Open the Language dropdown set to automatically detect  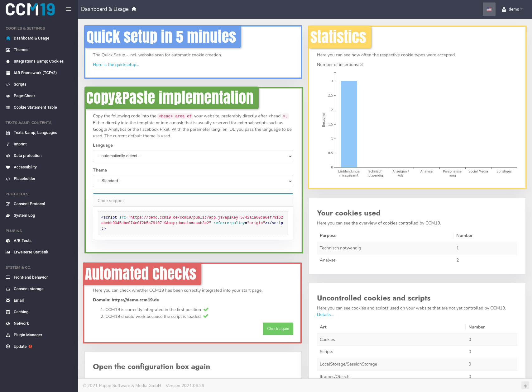[193, 156]
